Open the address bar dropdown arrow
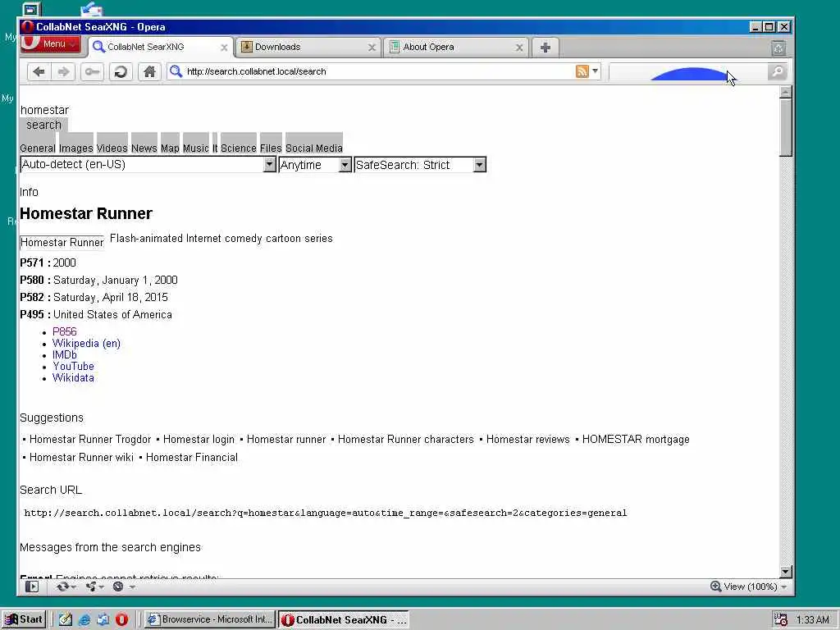 (595, 71)
